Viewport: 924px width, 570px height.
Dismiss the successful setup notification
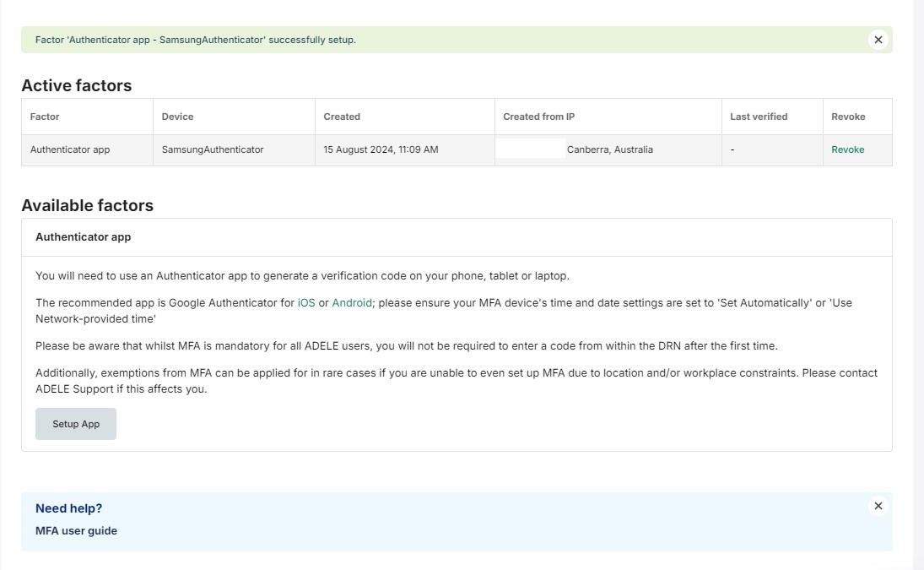pos(878,39)
